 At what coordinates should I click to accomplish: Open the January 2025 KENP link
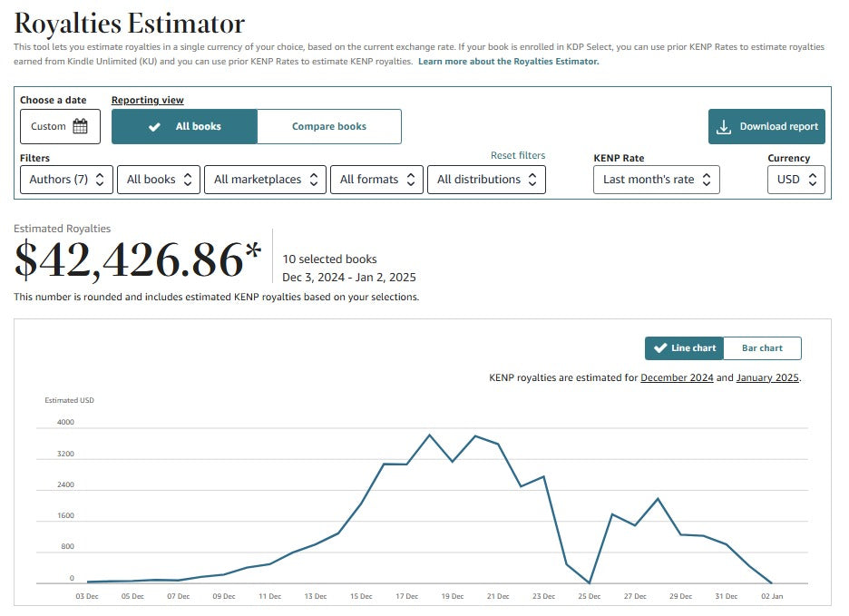pyautogui.click(x=767, y=377)
